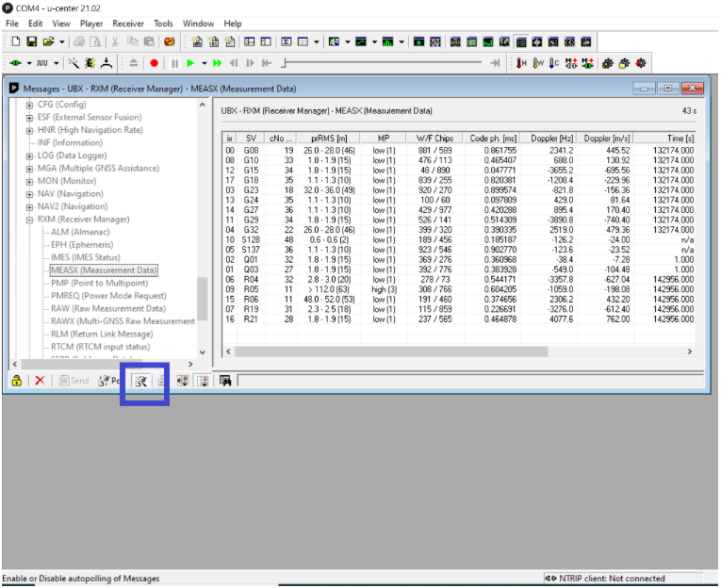Open the Chart view icon
This screenshot has height=588, width=721.
(361, 41)
